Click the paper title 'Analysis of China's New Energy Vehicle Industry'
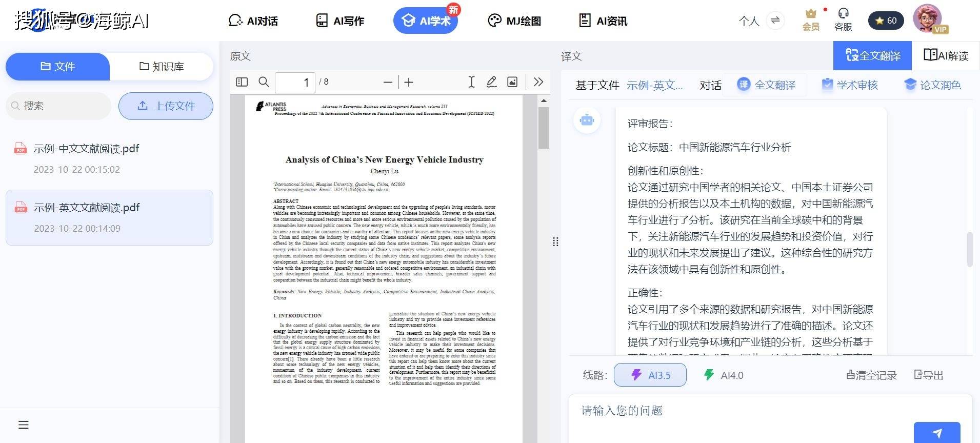Viewport: 980px width, 443px height. (384, 159)
